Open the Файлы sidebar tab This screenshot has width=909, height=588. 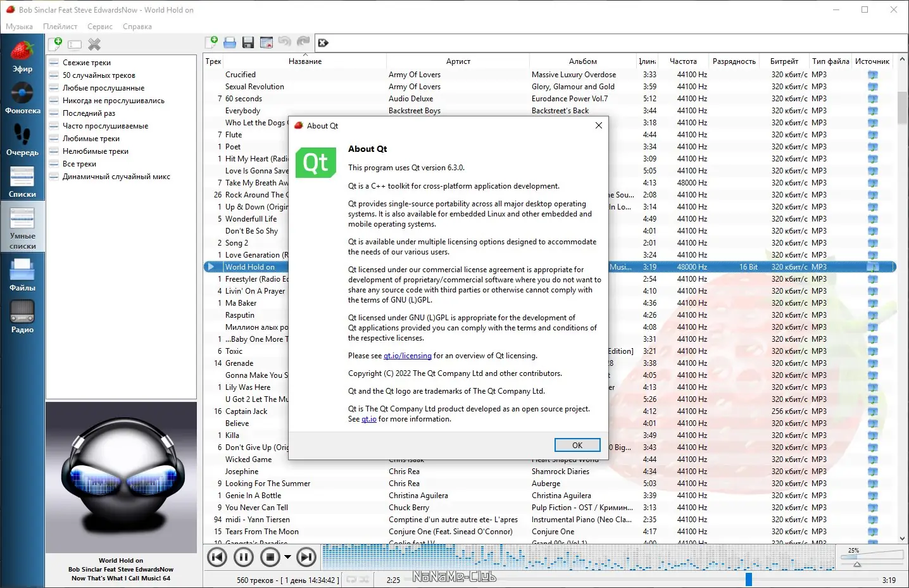click(x=22, y=275)
